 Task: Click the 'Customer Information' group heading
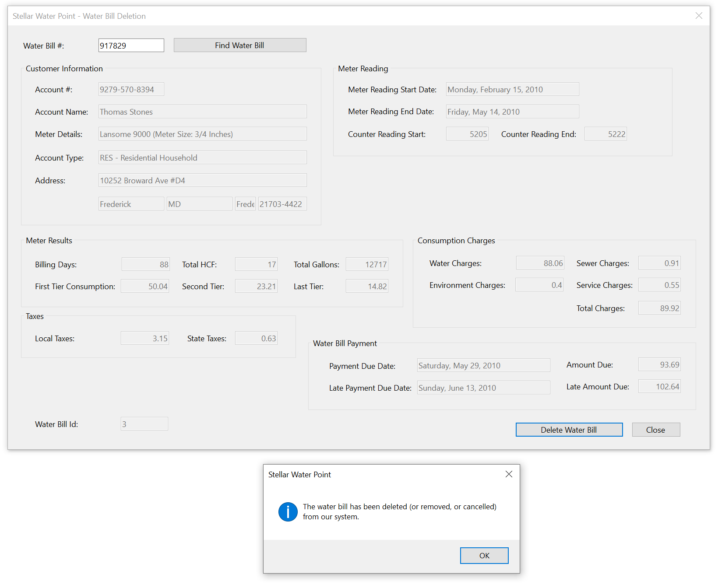(x=64, y=69)
